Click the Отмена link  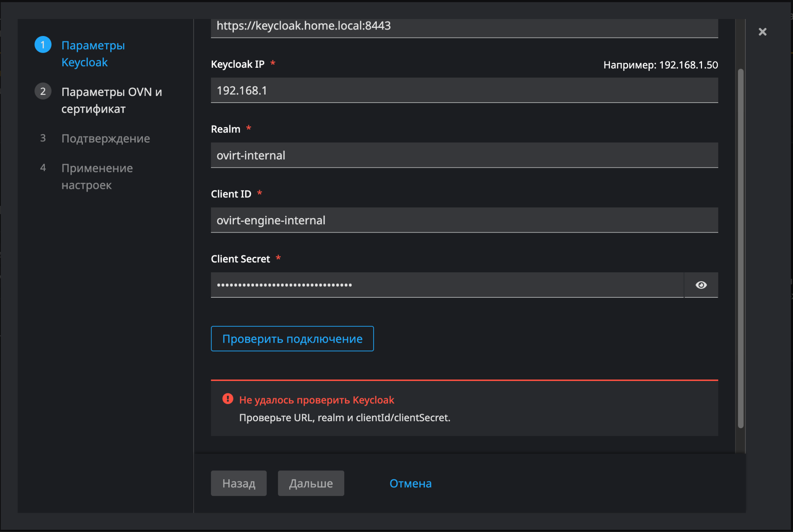point(410,483)
